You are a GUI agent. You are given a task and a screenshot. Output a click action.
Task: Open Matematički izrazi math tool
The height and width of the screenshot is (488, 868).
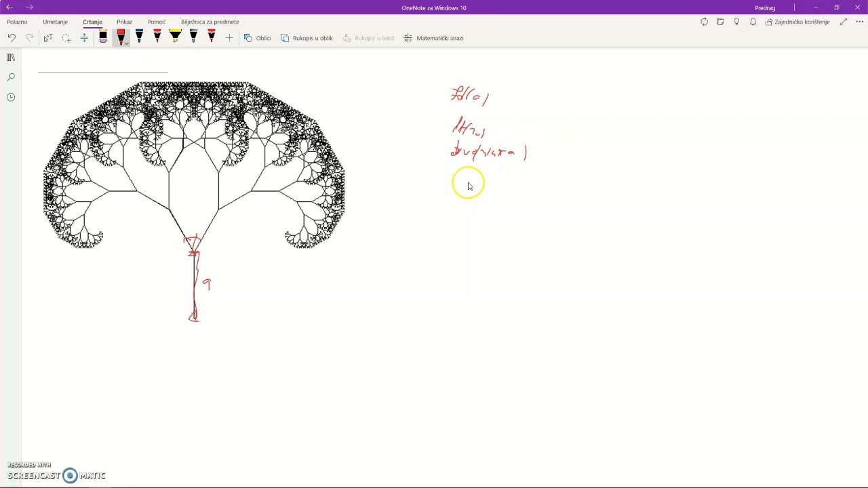click(x=434, y=38)
